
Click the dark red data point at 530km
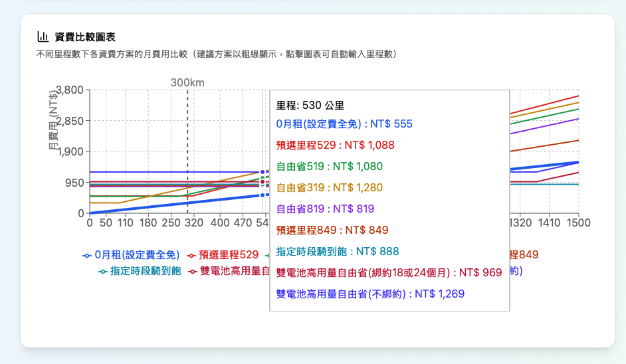[262, 182]
